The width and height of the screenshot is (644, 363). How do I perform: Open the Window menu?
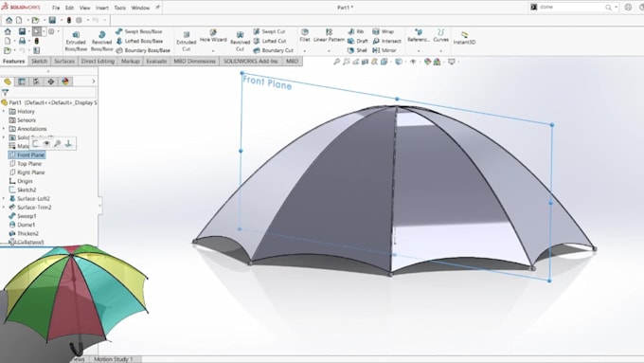[x=140, y=8]
